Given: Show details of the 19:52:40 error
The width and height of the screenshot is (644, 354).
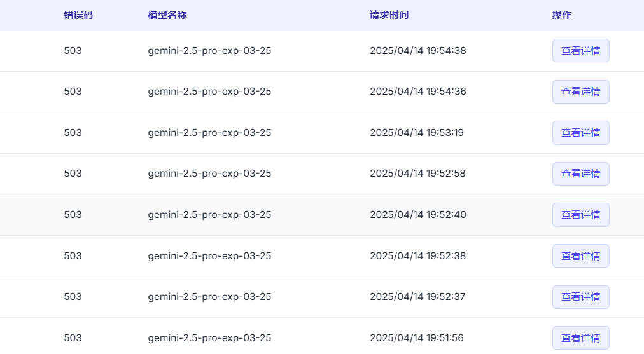Looking at the screenshot, I should pyautogui.click(x=581, y=215).
